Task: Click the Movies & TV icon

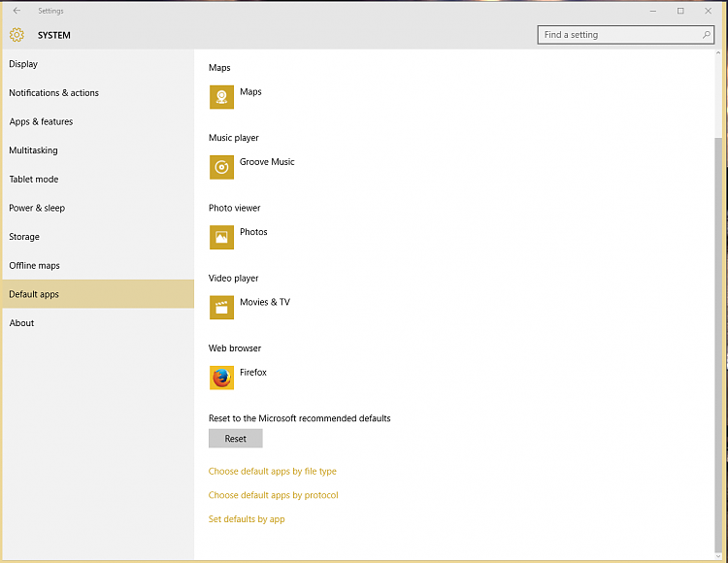Action: coord(221,308)
